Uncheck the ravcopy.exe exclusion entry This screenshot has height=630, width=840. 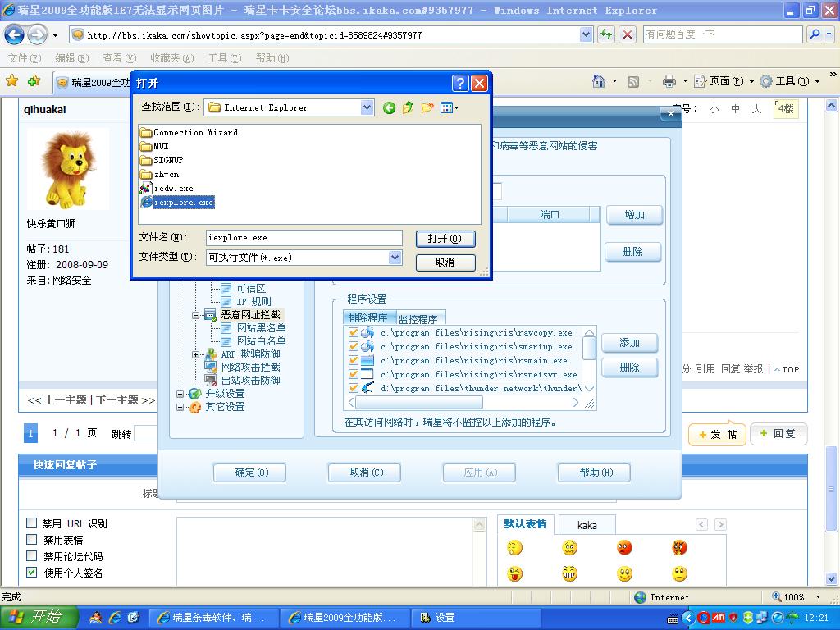click(353, 333)
